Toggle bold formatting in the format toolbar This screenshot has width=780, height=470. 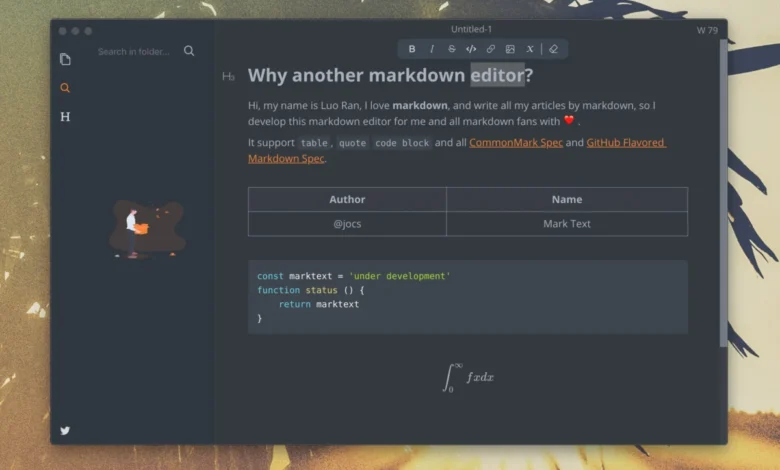(412, 49)
